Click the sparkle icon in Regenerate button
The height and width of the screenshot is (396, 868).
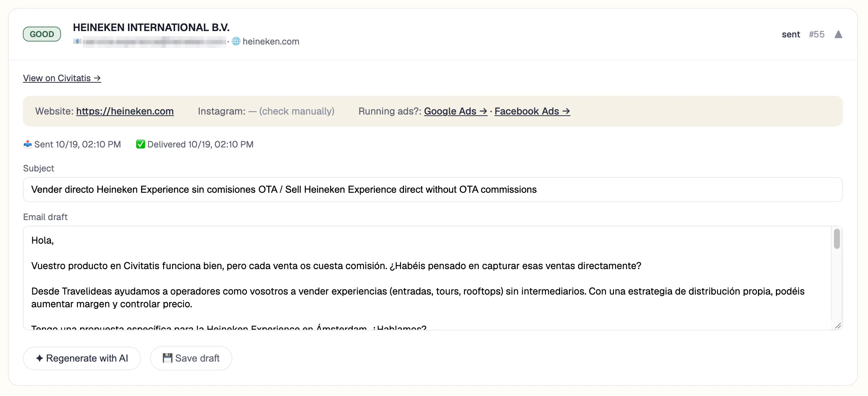pyautogui.click(x=39, y=358)
